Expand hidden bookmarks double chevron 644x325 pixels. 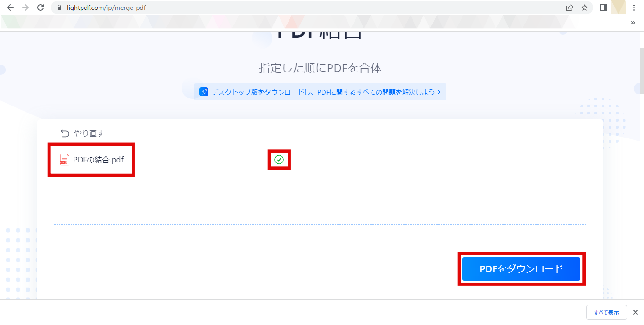(633, 22)
